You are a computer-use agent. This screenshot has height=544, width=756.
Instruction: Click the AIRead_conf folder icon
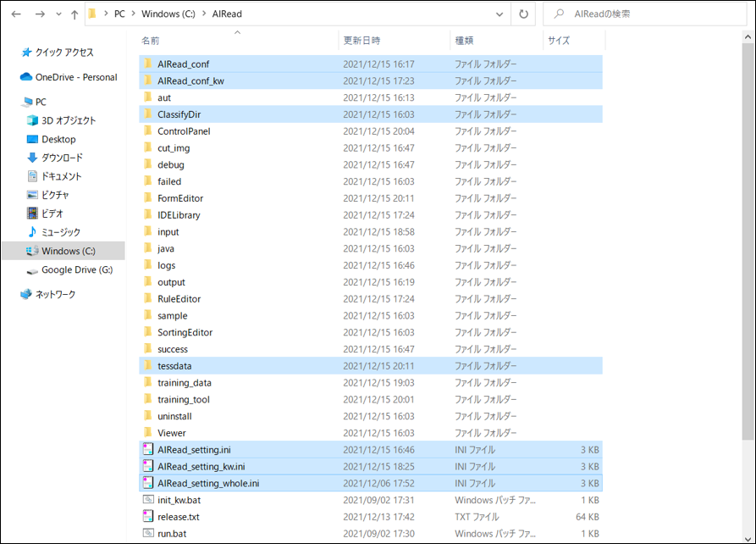148,64
